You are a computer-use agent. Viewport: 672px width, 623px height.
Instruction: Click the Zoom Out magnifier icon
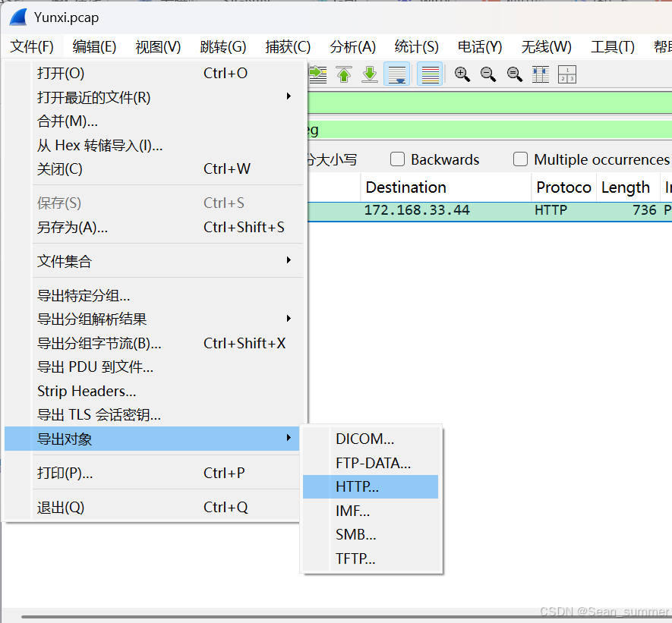pos(488,74)
